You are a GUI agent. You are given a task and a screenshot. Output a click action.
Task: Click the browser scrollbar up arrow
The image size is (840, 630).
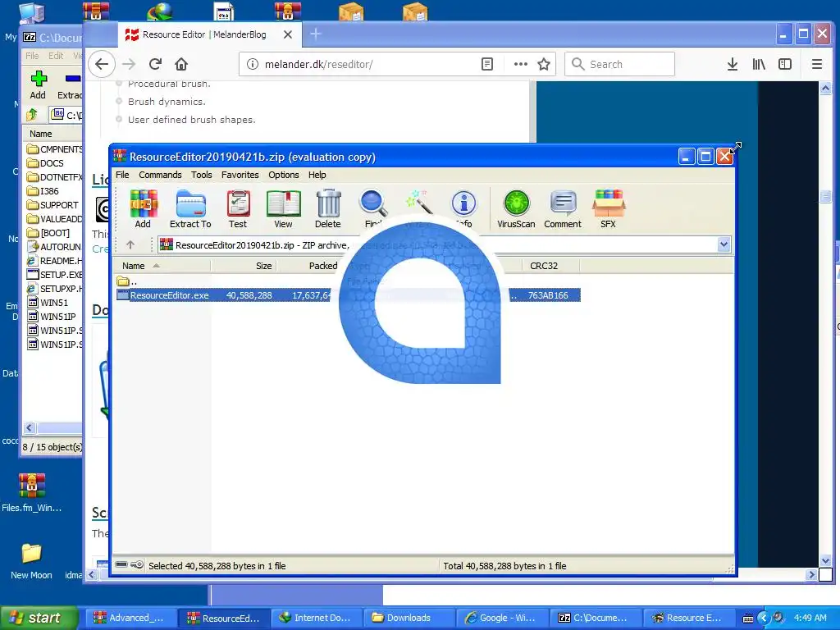825,88
